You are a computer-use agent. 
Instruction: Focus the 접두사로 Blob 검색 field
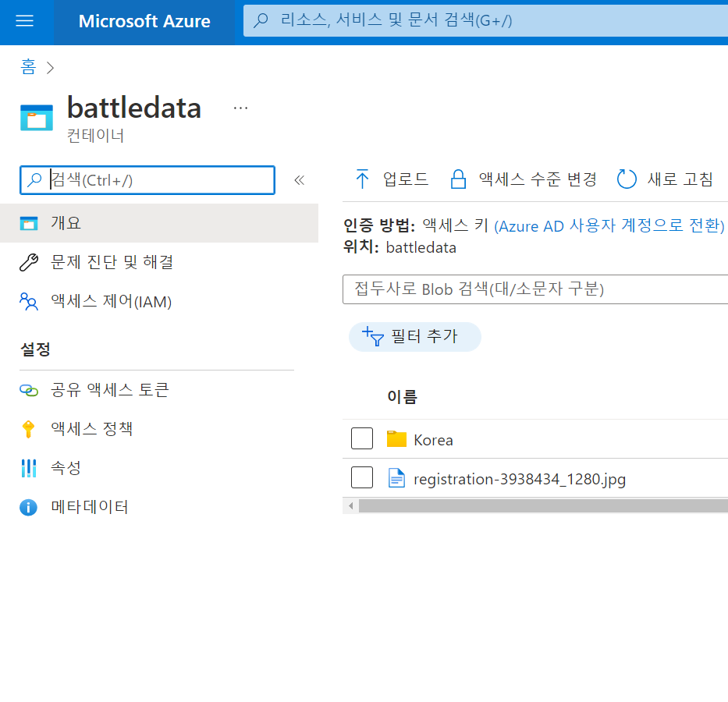(x=535, y=289)
